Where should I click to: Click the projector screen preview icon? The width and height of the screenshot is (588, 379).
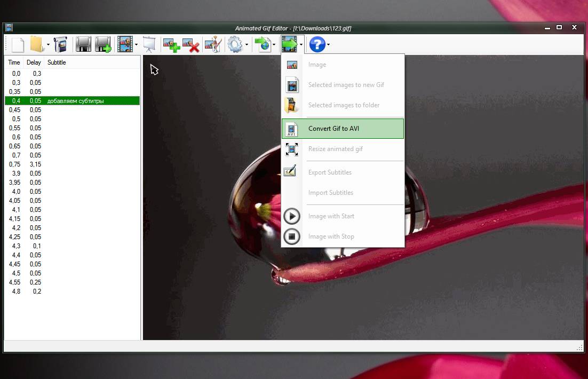click(149, 45)
